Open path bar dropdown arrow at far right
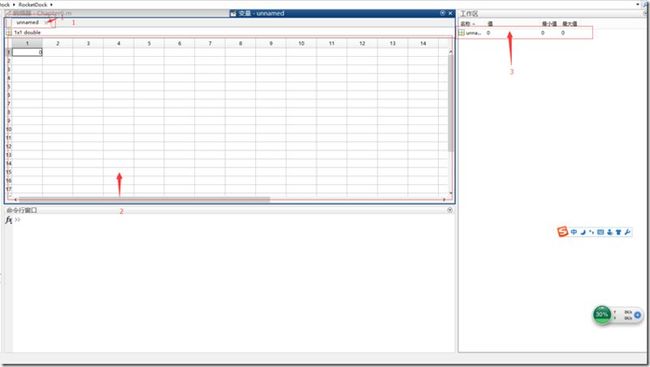 pos(638,4)
